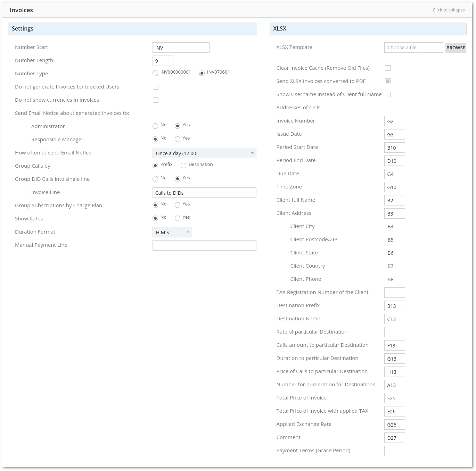Select Yes for Responsible Manager notice

178,139
